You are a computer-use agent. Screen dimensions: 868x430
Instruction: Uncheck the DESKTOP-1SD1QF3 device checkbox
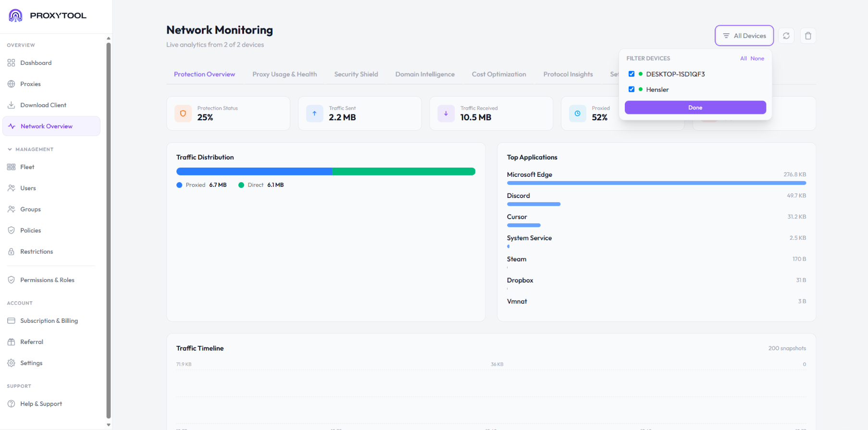point(632,74)
